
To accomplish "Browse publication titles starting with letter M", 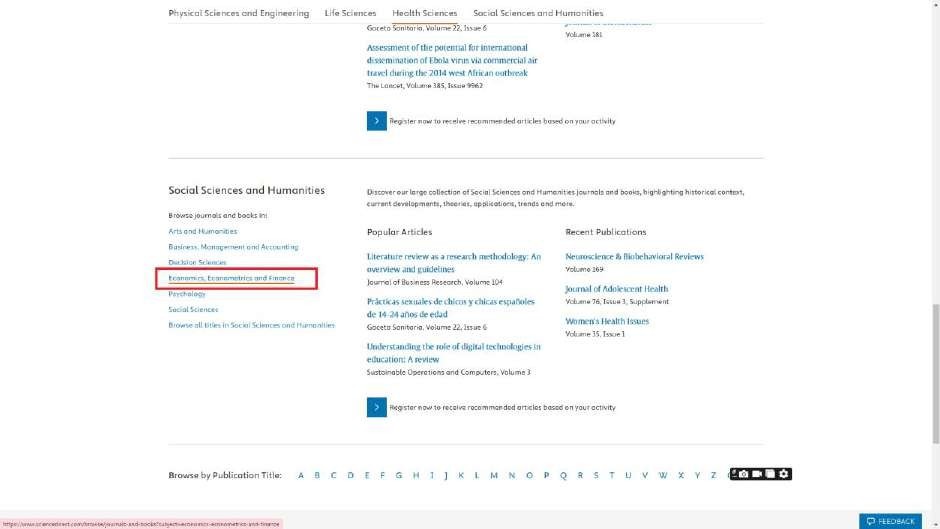I will tap(494, 475).
